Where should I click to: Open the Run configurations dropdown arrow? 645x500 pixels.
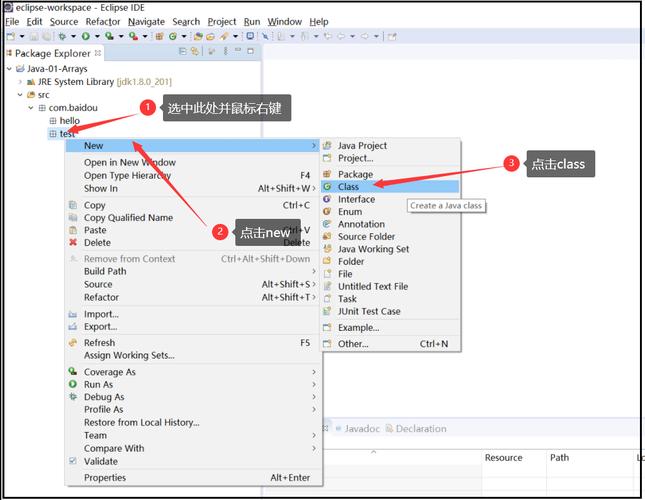point(97,37)
